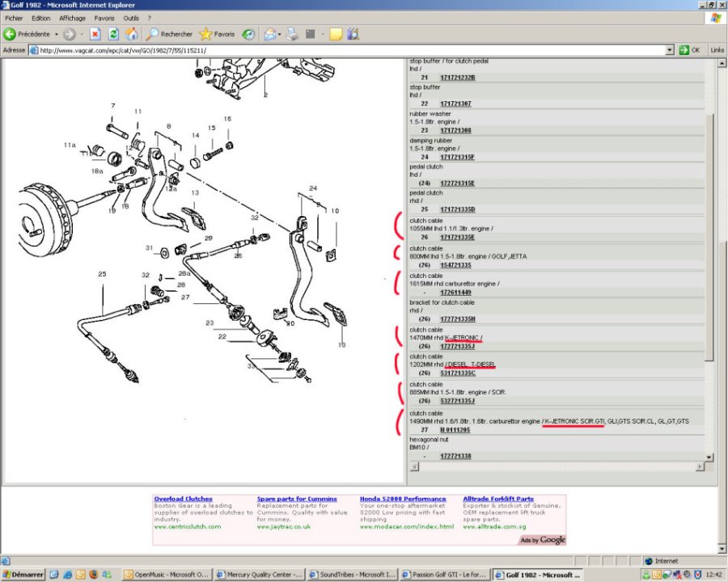728x582 pixels.
Task: Expand the mail icon dropdown arrow
Action: tap(280, 34)
